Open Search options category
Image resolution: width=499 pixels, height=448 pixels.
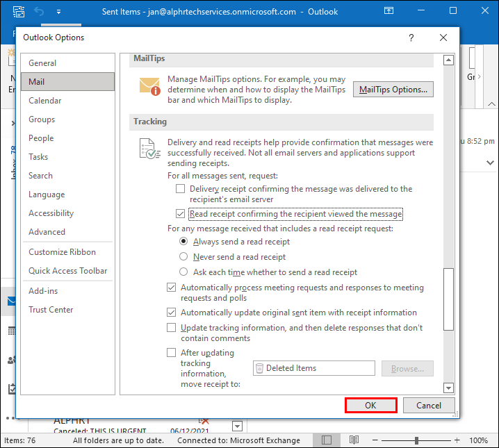(x=68, y=176)
